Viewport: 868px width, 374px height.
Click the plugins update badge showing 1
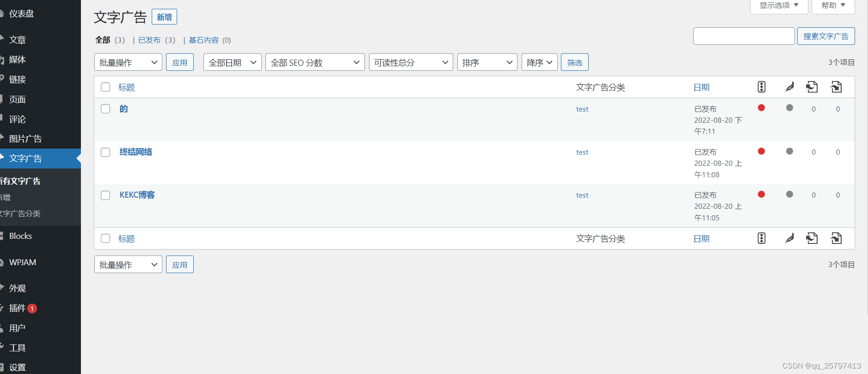click(x=32, y=308)
